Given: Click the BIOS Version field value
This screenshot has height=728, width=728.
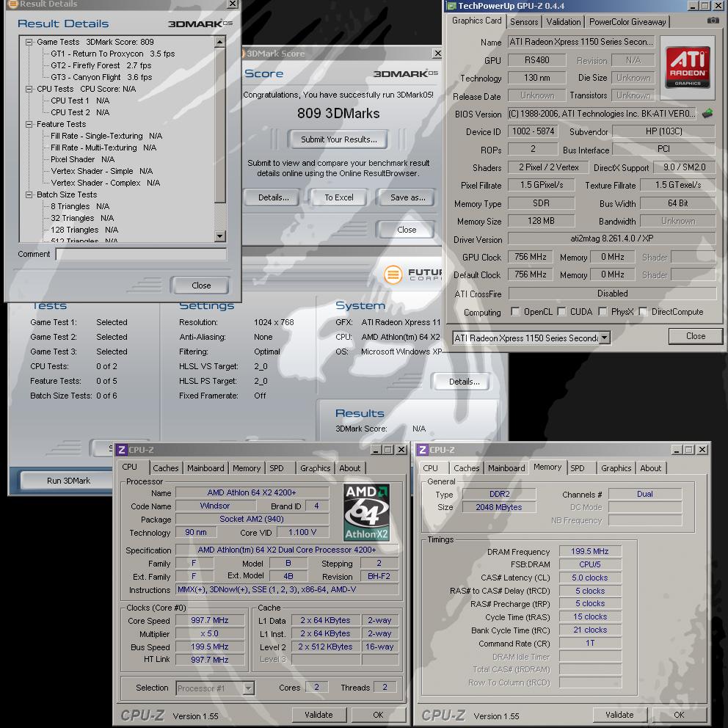Looking at the screenshot, I should coord(602,113).
